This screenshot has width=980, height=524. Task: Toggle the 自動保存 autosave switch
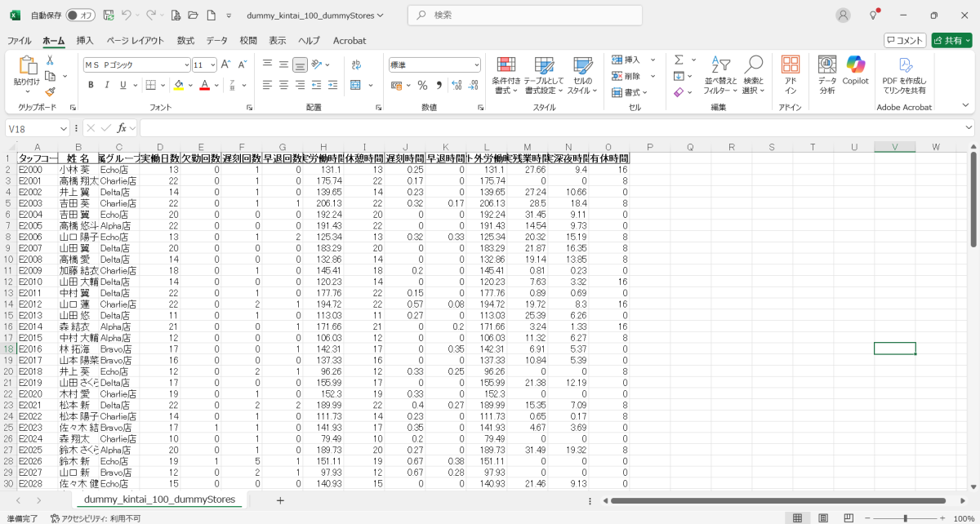click(x=81, y=16)
